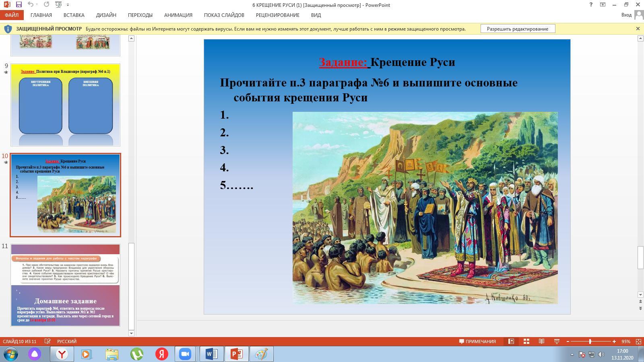This screenshot has width=644, height=362.
Task: Open PowerPoint Help question mark
Action: [x=591, y=5]
